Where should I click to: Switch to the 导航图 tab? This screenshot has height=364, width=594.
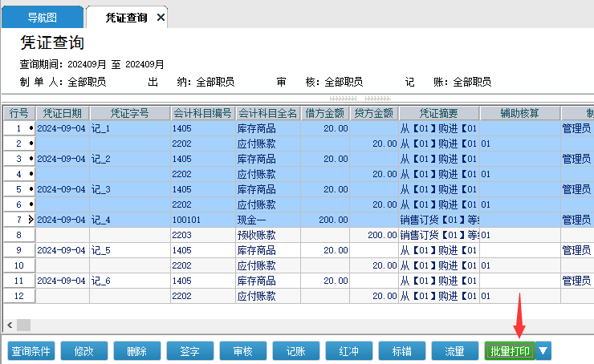tap(43, 17)
